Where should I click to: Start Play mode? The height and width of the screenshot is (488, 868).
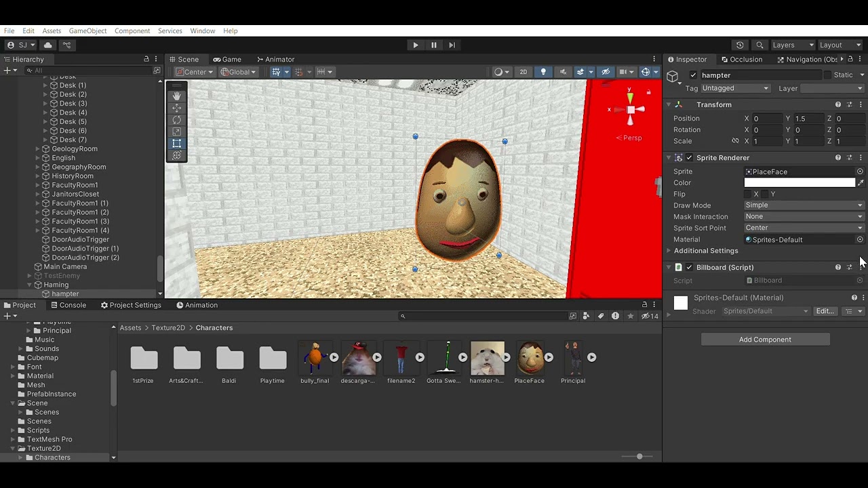coord(416,45)
